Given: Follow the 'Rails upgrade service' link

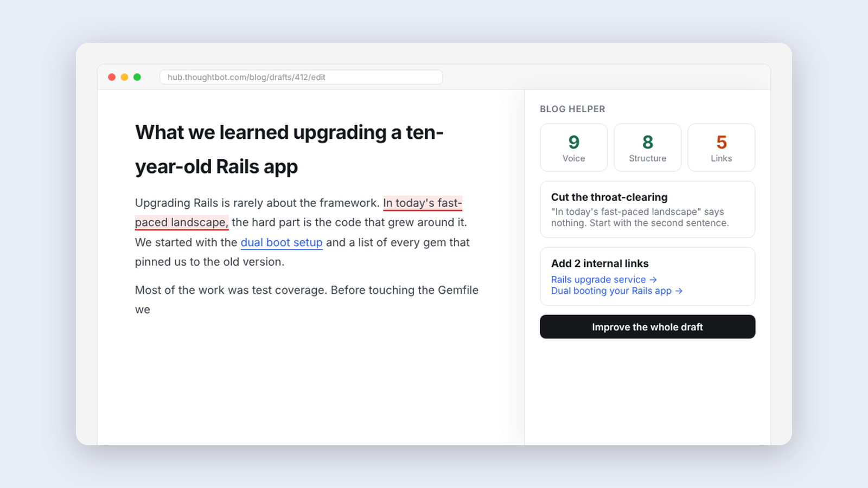Looking at the screenshot, I should (604, 280).
